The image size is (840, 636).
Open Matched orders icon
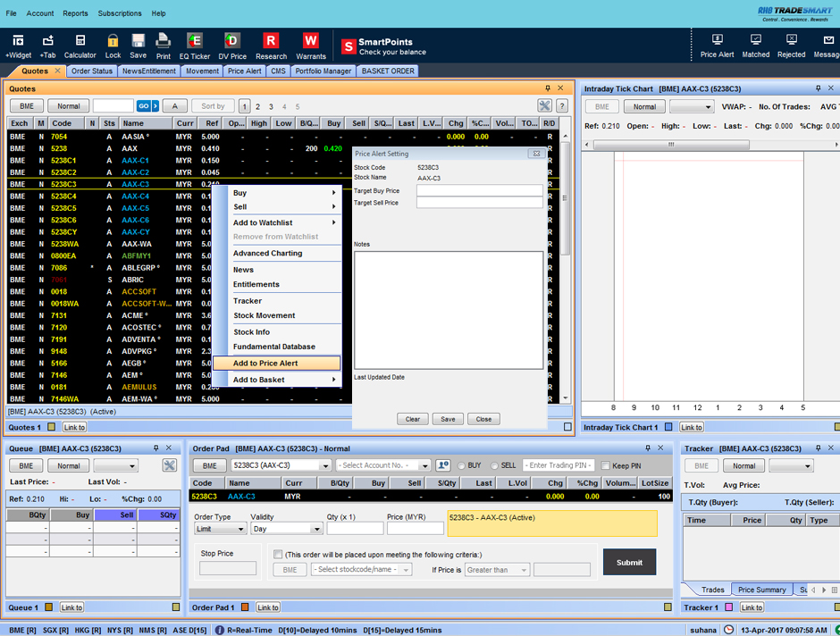click(756, 46)
